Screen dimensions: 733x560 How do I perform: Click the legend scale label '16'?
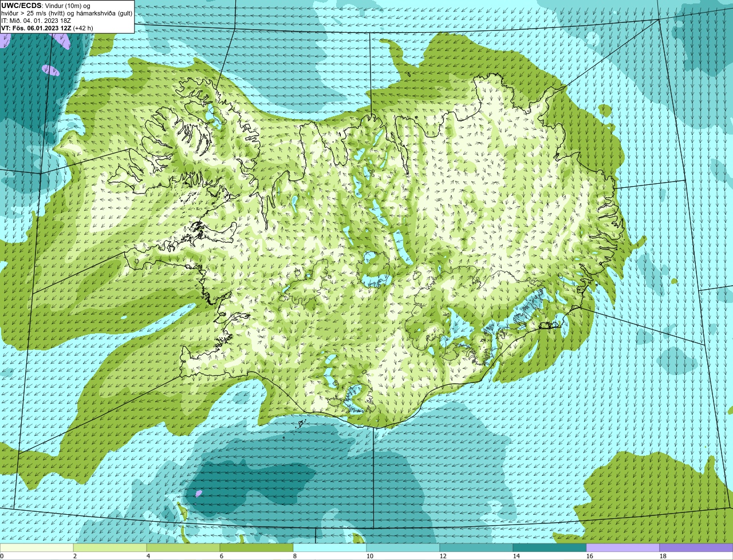pos(590,556)
